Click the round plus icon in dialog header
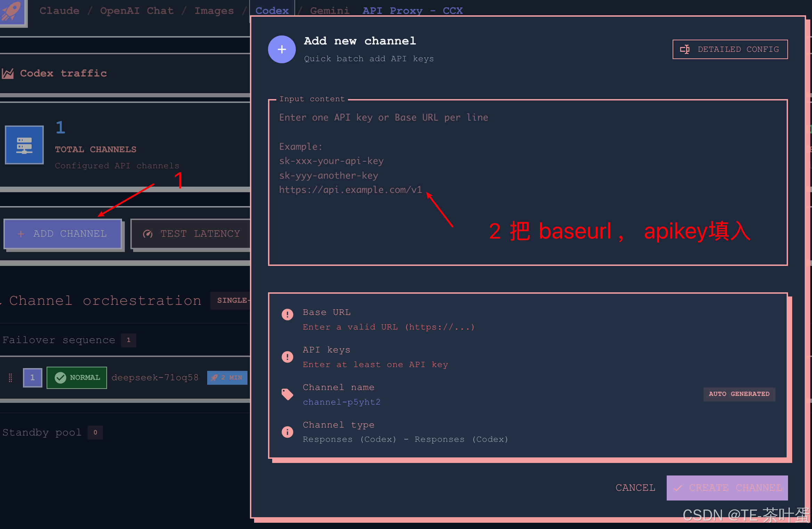The image size is (812, 529). (x=282, y=49)
